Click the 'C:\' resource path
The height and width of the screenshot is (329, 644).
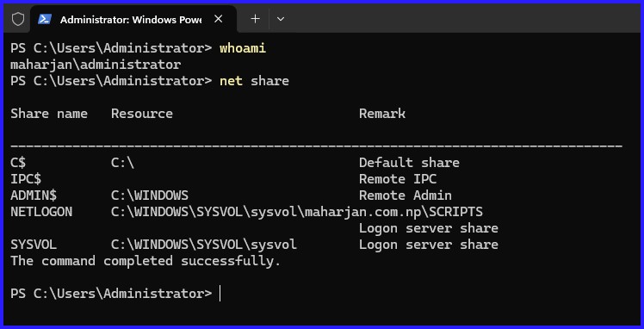point(122,163)
